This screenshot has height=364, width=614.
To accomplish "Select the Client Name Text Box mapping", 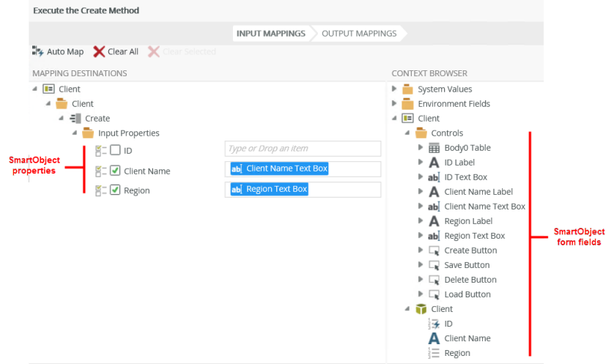I will point(286,168).
